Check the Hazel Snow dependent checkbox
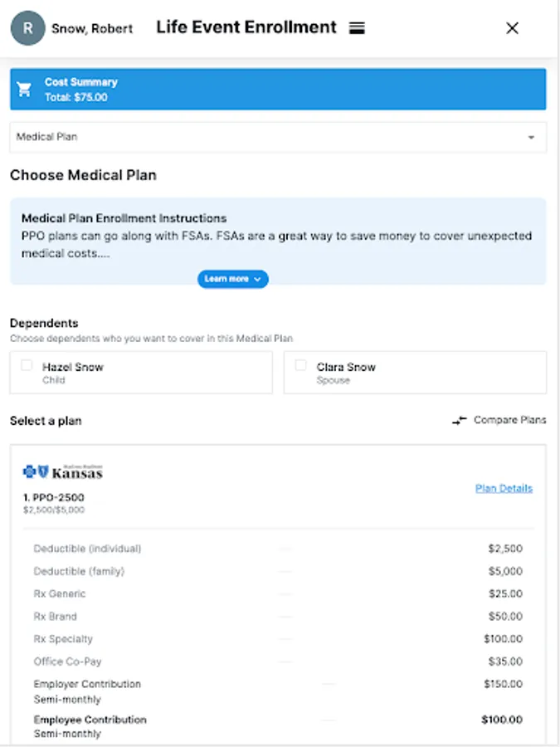 [x=27, y=366]
